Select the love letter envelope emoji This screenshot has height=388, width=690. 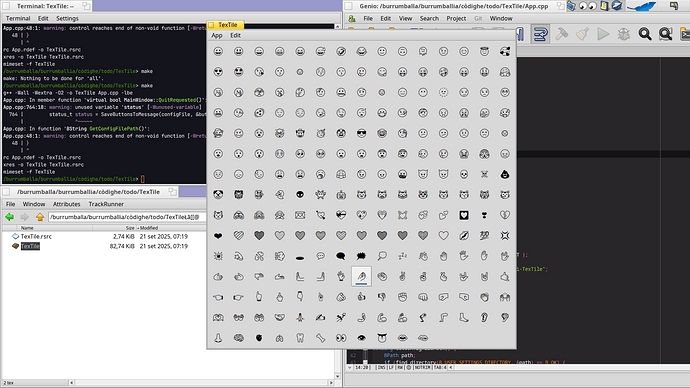point(300,215)
